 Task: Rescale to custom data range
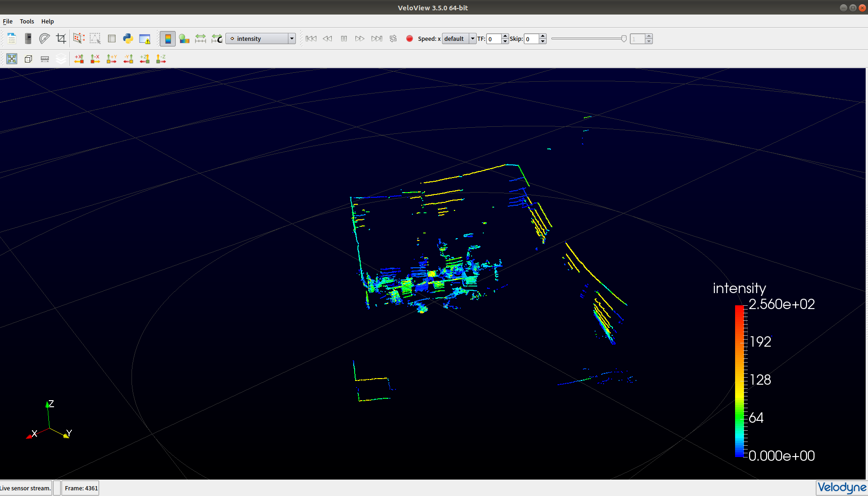217,39
